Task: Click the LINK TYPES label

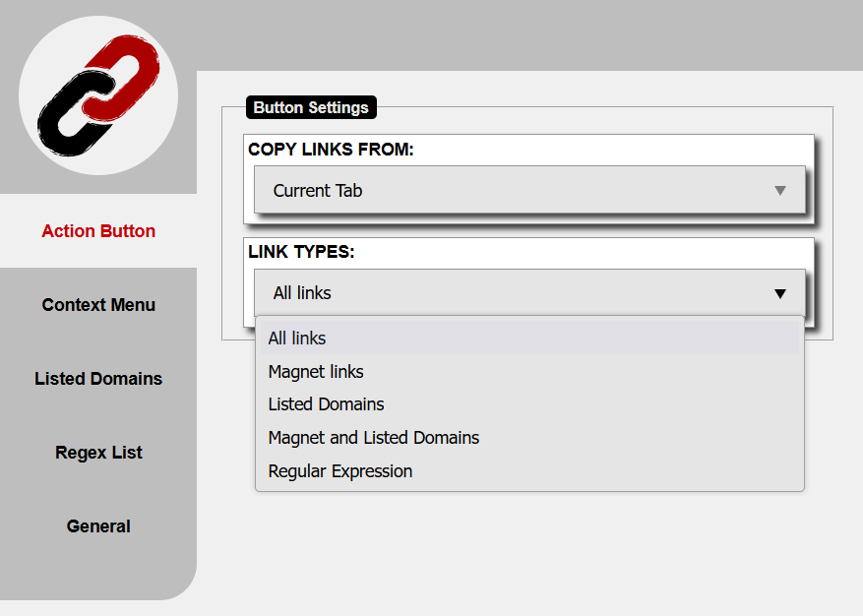Action: 301,252
